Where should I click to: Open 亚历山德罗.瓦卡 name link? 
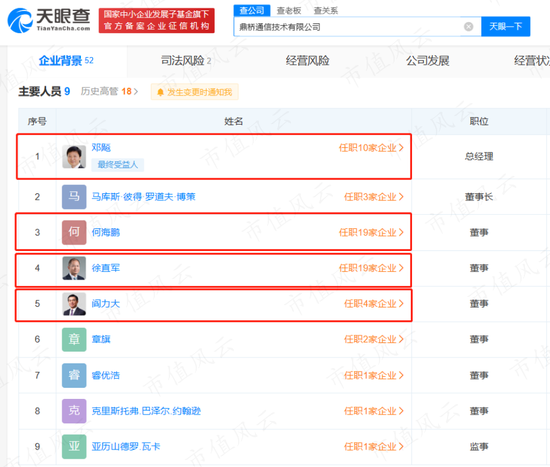click(126, 447)
